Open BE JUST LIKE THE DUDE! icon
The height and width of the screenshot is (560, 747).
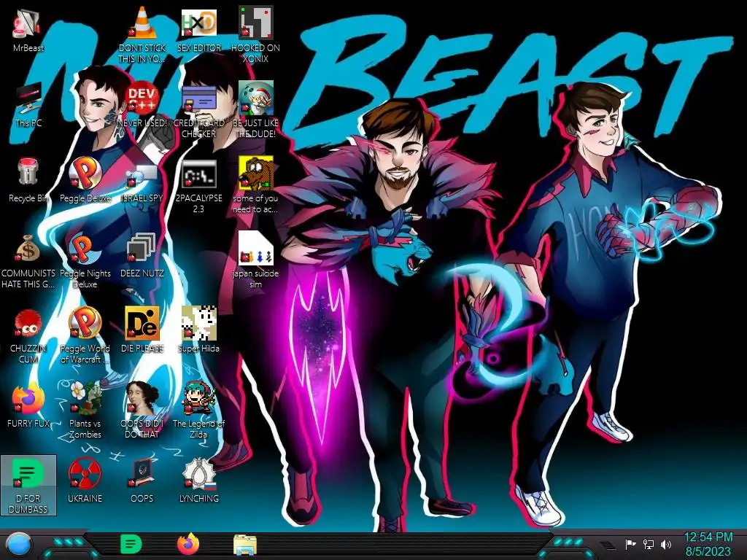click(255, 98)
